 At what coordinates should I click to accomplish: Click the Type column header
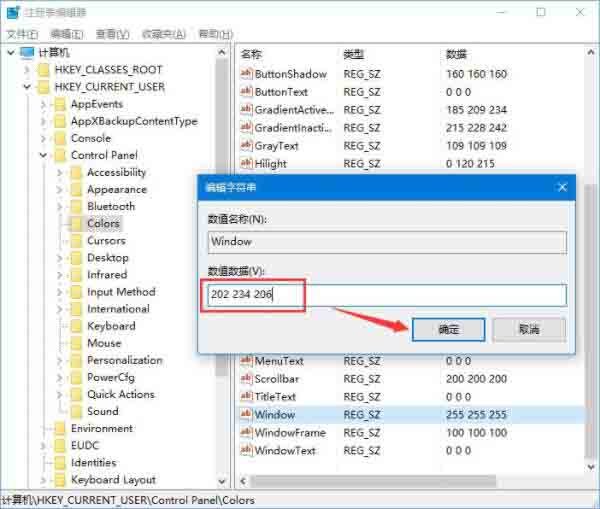(x=354, y=54)
